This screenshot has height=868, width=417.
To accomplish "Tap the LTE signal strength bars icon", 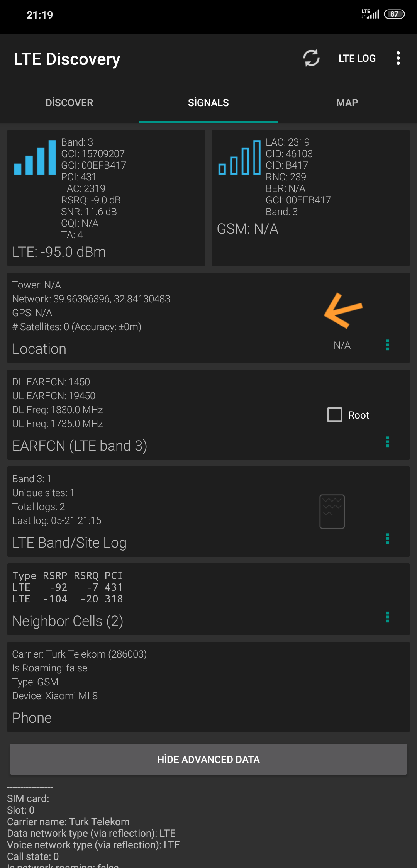I will (35, 157).
